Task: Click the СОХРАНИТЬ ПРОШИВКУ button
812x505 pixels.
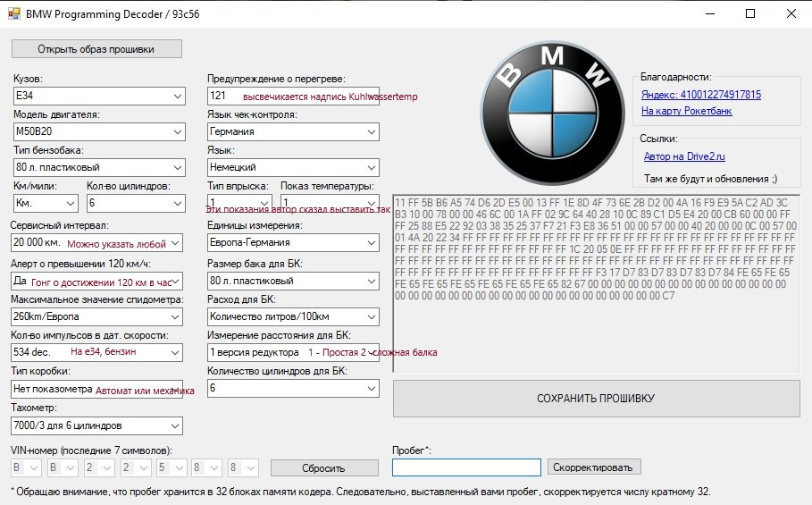Action: tap(597, 399)
